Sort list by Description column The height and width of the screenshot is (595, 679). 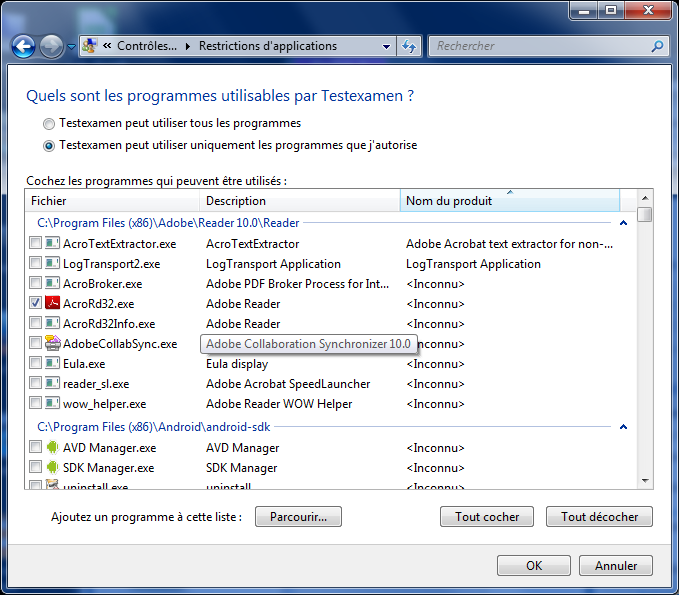[x=300, y=200]
